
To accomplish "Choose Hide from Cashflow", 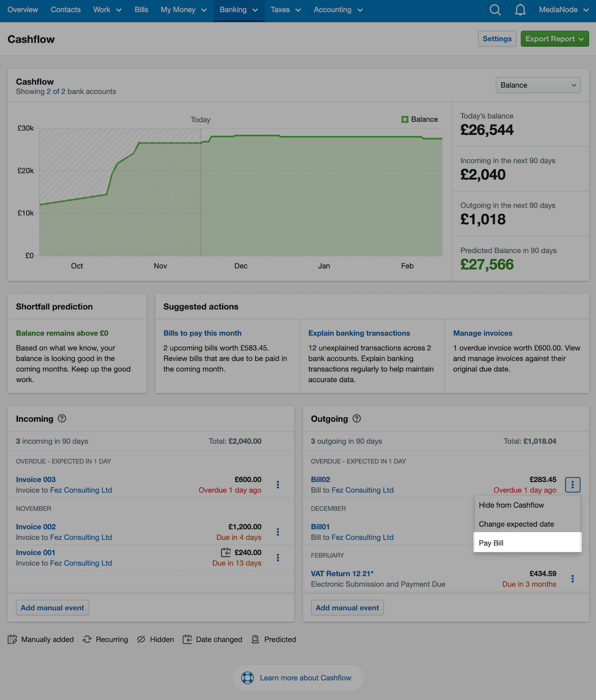I will 527,505.
